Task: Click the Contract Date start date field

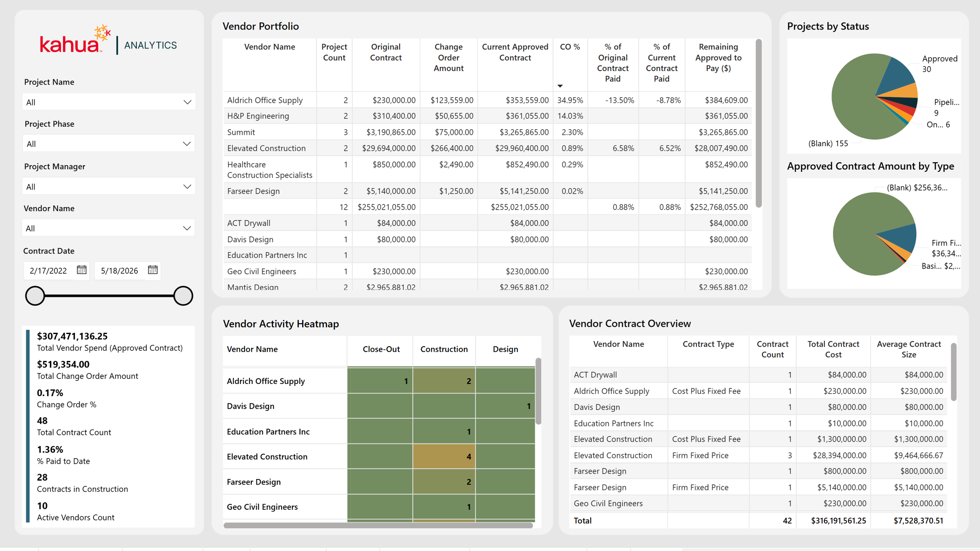Action: (x=49, y=271)
